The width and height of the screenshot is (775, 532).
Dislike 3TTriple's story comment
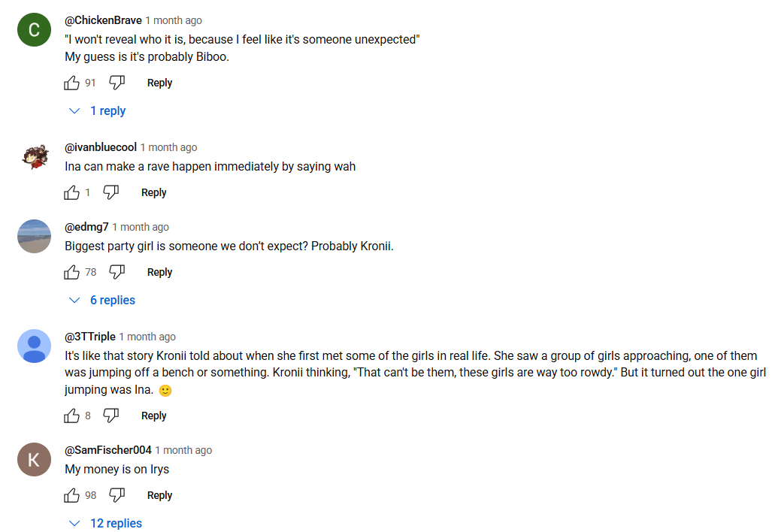click(110, 416)
